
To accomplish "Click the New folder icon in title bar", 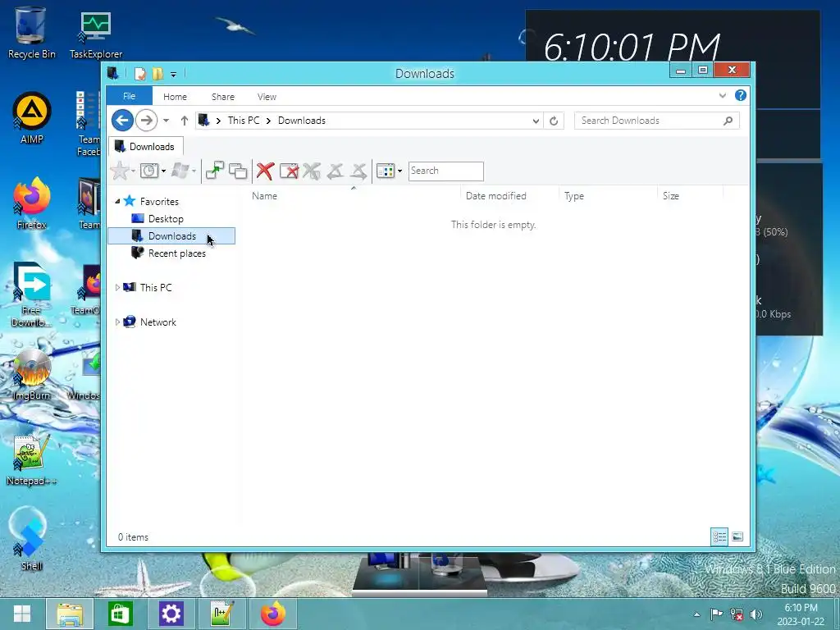I will [x=157, y=73].
